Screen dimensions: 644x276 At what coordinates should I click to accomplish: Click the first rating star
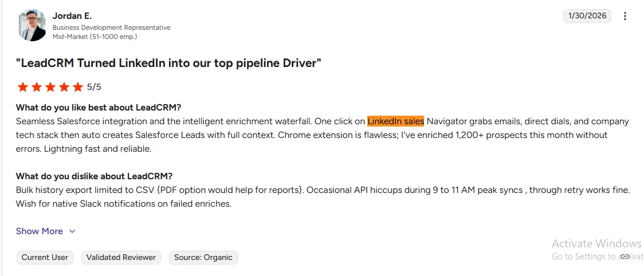point(23,87)
